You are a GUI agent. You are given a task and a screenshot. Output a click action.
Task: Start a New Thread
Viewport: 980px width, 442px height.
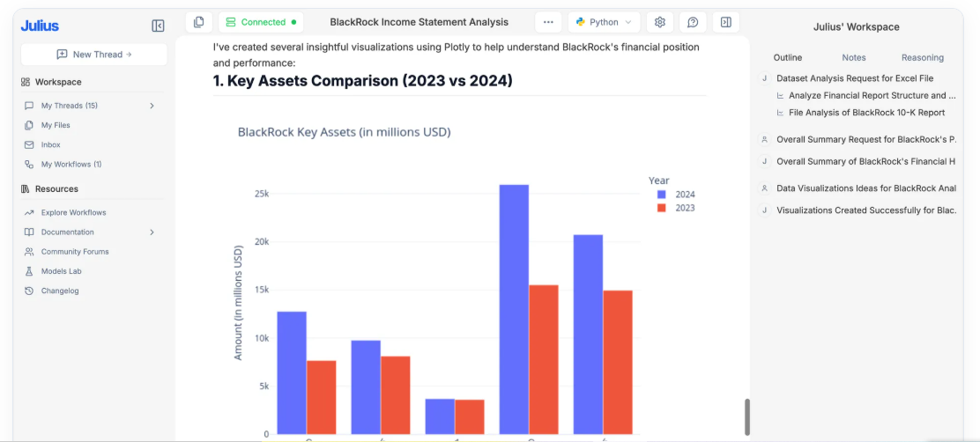(93, 55)
